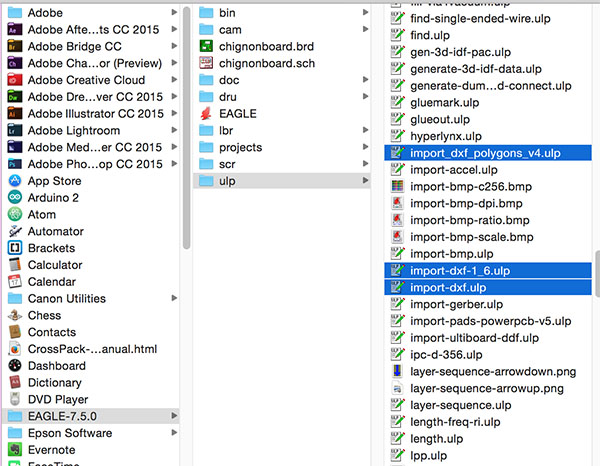
Task: Click the Dashboard icon
Action: 15,366
